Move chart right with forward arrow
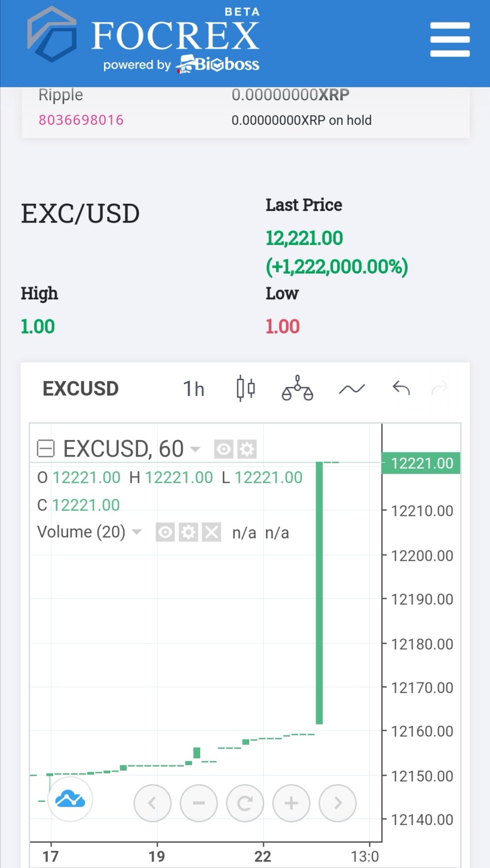Image resolution: width=490 pixels, height=868 pixels. (x=338, y=803)
